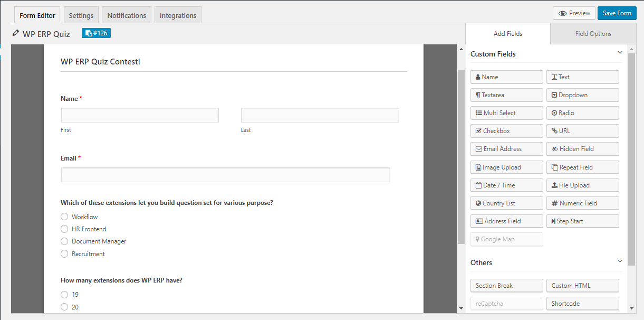Add an Image Upload field

tap(506, 167)
